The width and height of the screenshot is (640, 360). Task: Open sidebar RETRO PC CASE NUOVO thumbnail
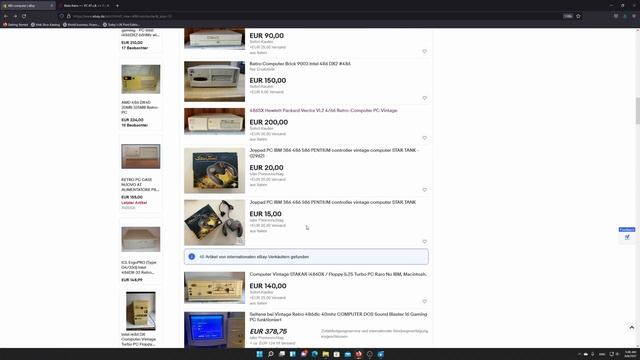coord(140,156)
